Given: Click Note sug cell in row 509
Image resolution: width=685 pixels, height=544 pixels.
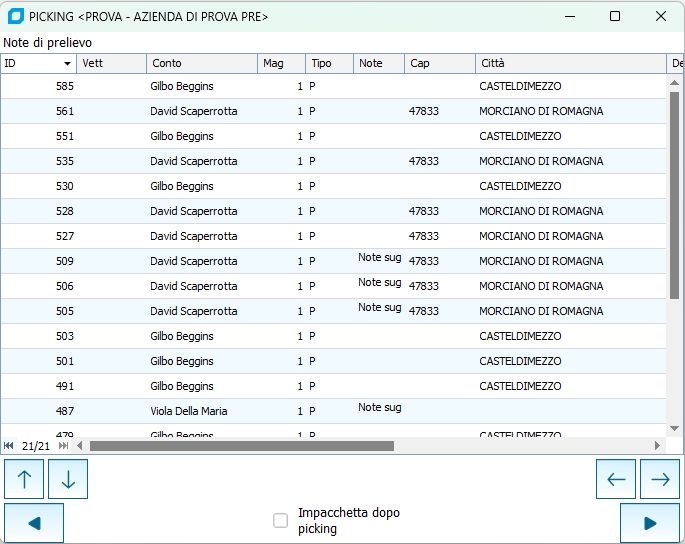Looking at the screenshot, I should pyautogui.click(x=379, y=258).
